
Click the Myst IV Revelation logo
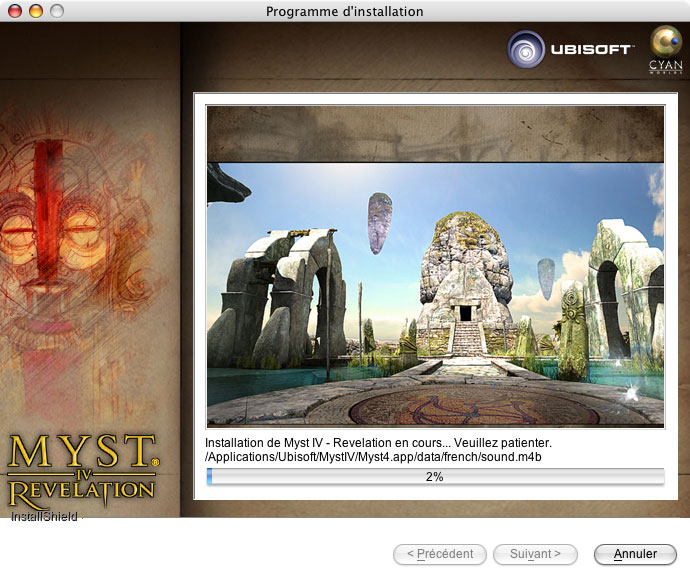click(x=82, y=471)
